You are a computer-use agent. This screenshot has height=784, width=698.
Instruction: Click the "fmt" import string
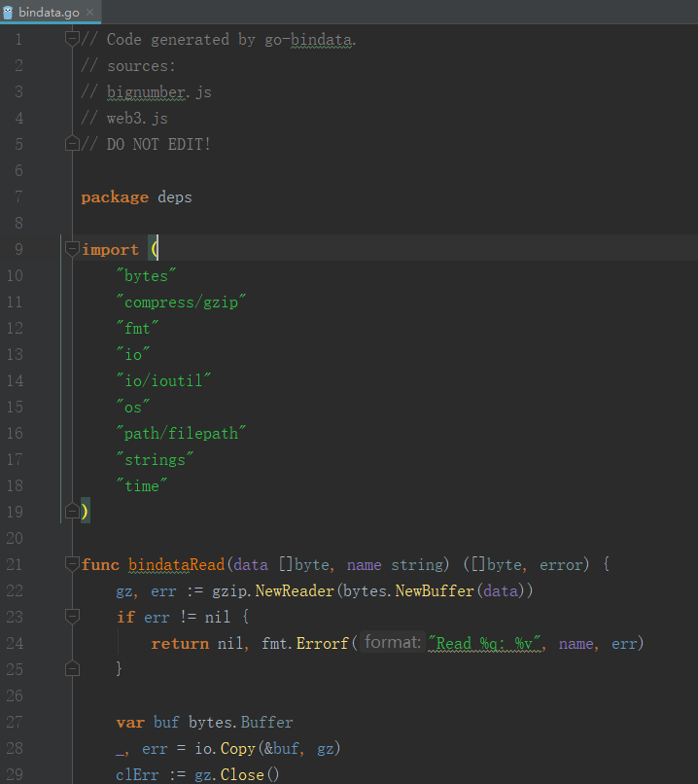137,328
